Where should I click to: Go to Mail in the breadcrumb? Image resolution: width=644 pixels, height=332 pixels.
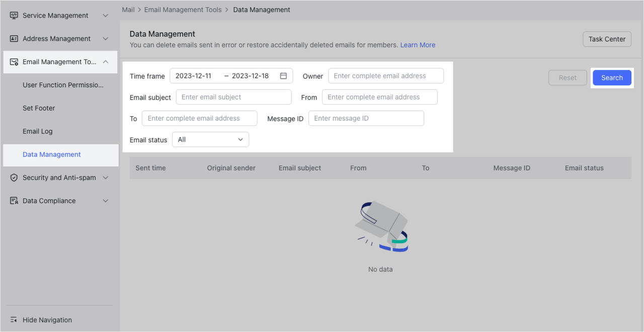(x=128, y=10)
